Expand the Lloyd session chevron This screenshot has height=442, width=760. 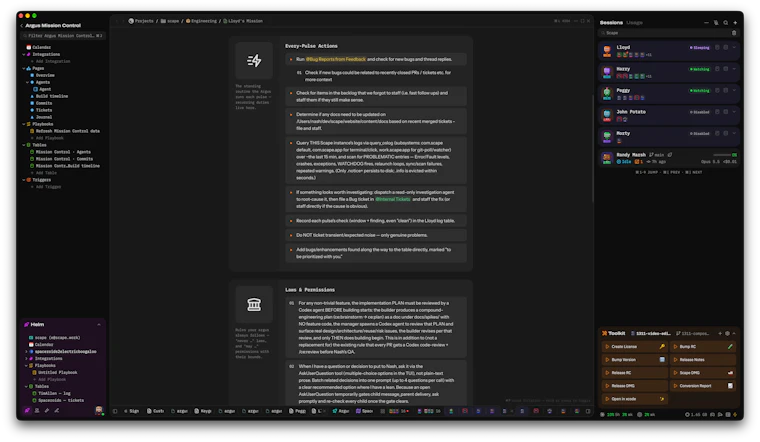[x=734, y=47]
